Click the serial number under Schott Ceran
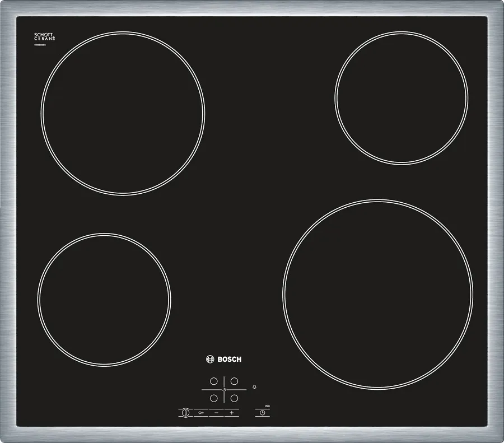Screen dimensions: 504x443 40,45
